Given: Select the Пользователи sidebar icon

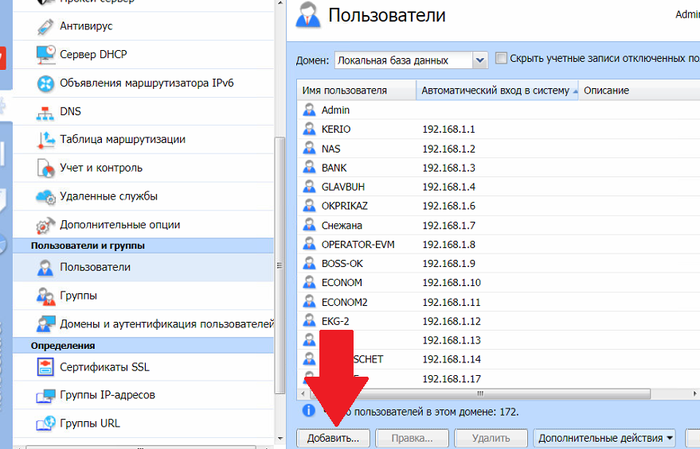Looking at the screenshot, I should point(45,267).
